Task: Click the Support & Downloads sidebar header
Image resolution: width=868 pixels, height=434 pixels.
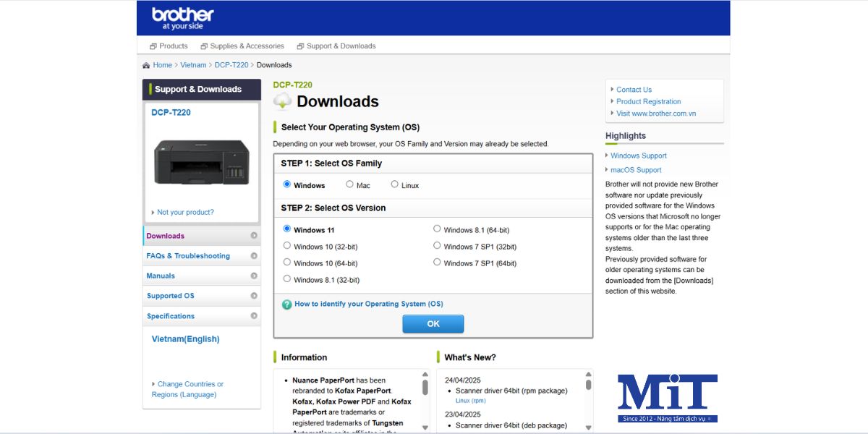Action: pos(202,90)
